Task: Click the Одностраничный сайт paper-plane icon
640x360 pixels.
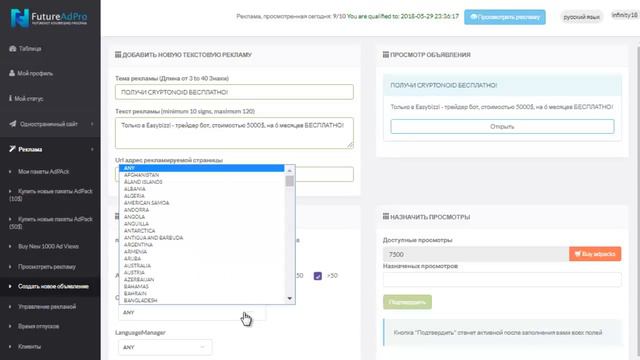Action: 13,124
